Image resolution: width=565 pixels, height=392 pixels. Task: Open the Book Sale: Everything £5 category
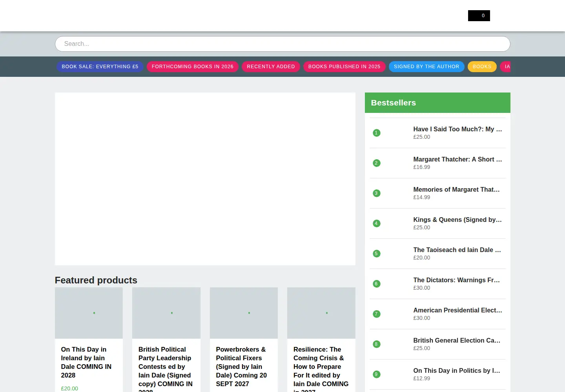tap(100, 67)
